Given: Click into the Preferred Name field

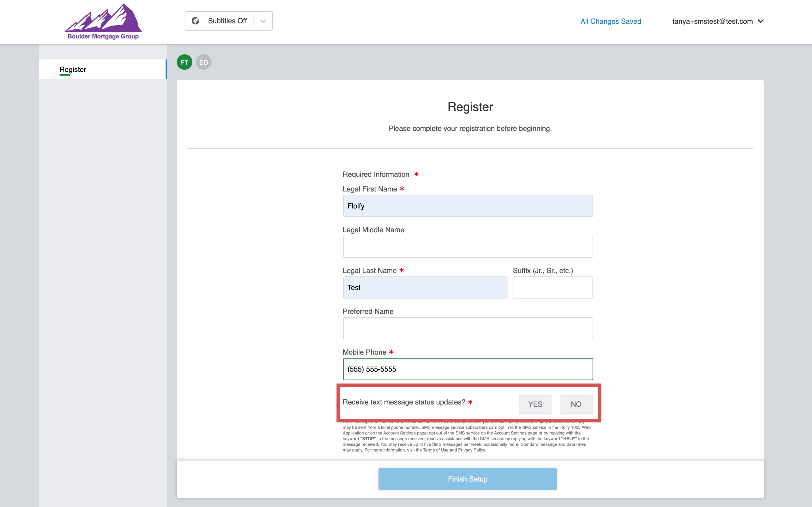Looking at the screenshot, I should tap(468, 328).
